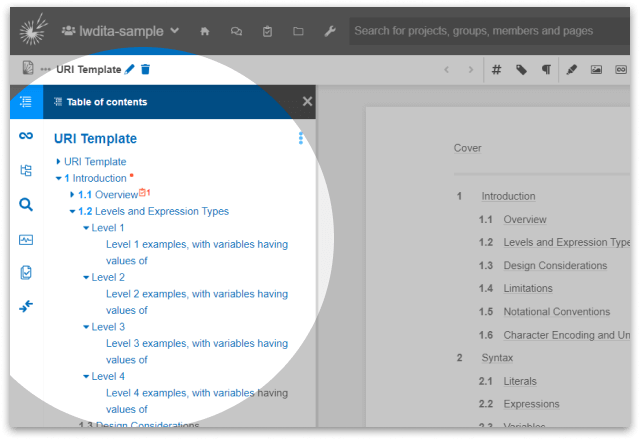Collapse the Level 1 tree node

(86, 228)
